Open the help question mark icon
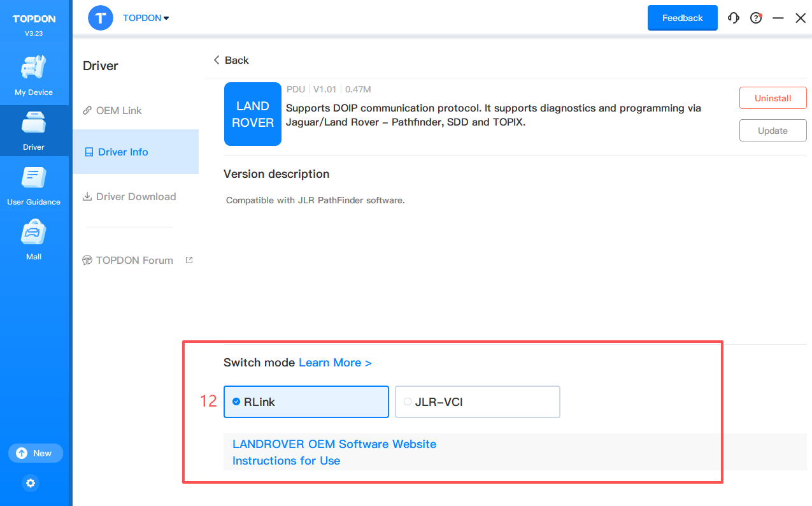Image resolution: width=812 pixels, height=506 pixels. click(x=756, y=18)
